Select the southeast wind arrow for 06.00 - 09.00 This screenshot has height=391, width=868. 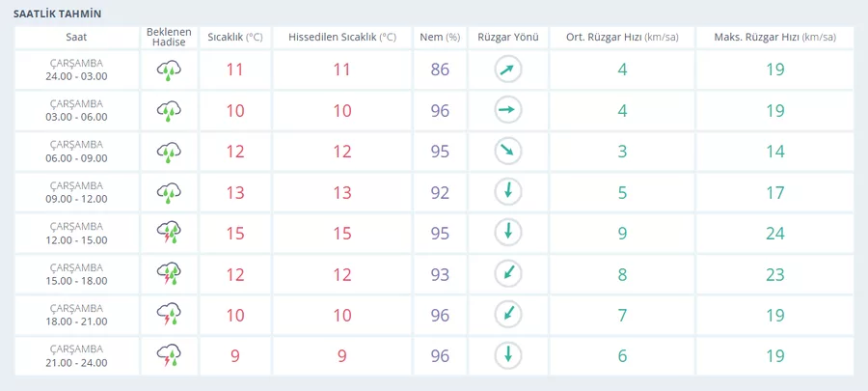(x=507, y=152)
